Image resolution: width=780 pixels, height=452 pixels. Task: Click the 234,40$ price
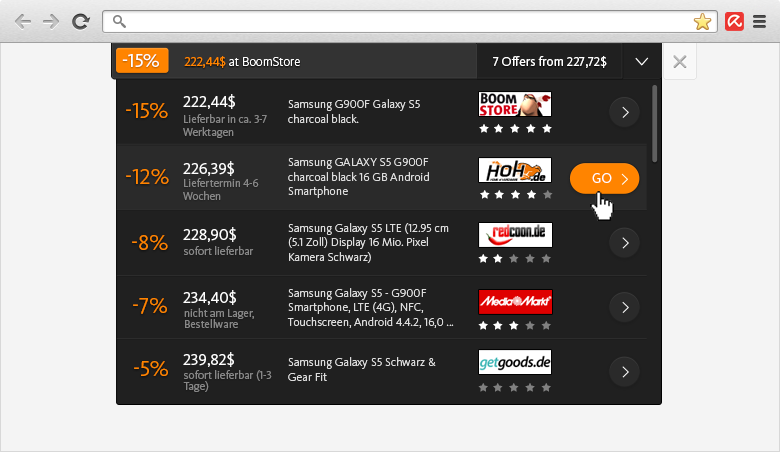pos(209,298)
